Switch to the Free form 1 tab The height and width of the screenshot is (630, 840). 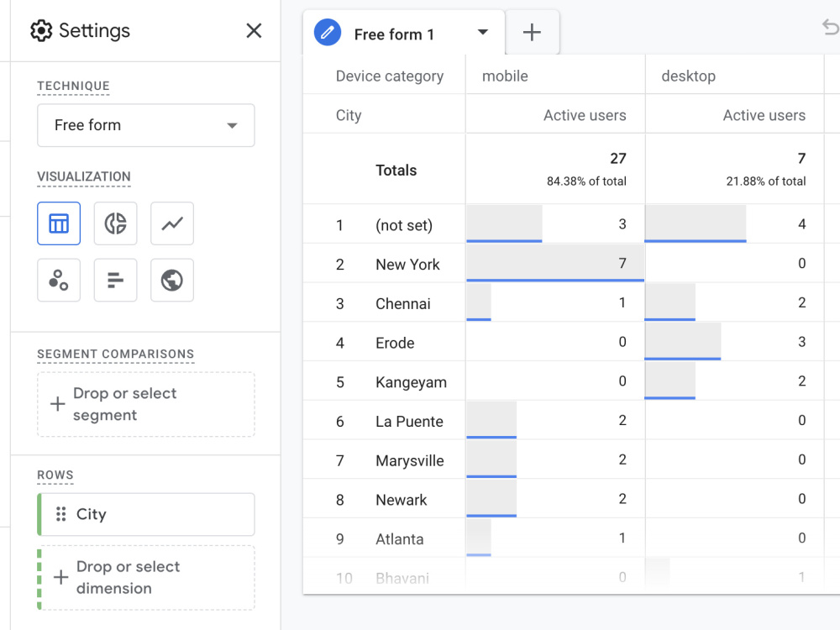[x=394, y=34]
